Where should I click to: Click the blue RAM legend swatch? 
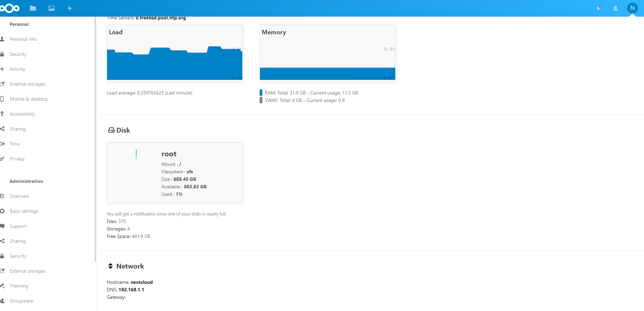coord(261,92)
